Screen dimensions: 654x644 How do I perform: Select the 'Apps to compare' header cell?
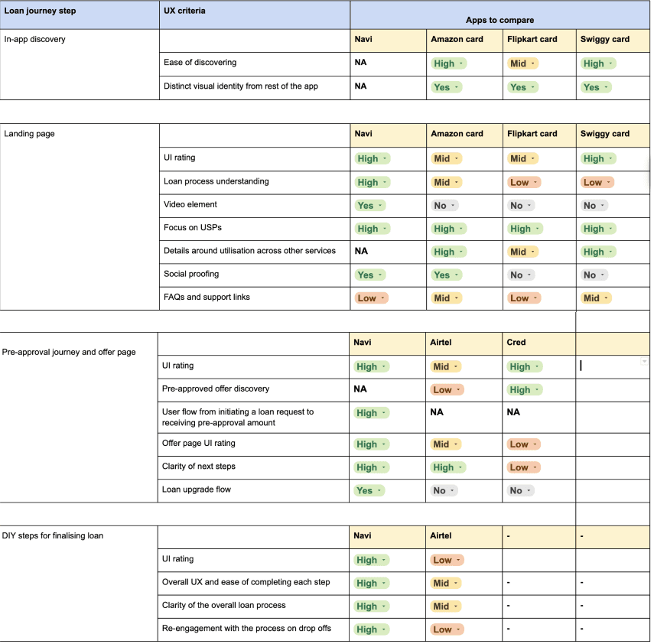(x=499, y=15)
